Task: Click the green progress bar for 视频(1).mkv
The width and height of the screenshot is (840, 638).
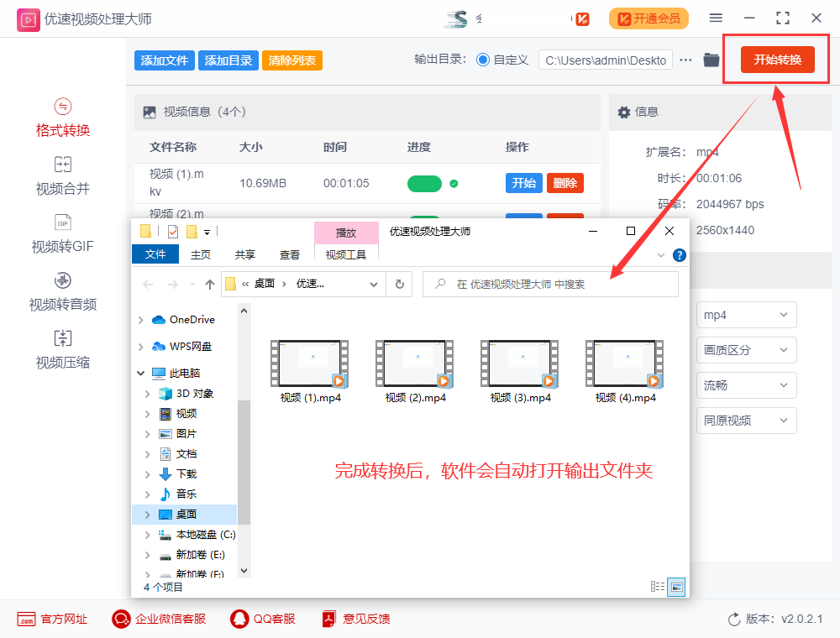Action: [x=424, y=183]
